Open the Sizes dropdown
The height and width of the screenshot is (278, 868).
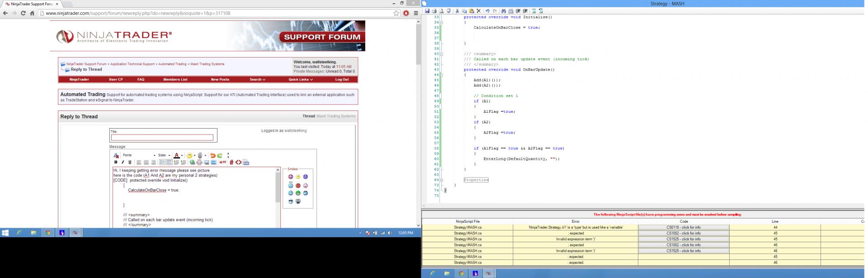tap(164, 155)
